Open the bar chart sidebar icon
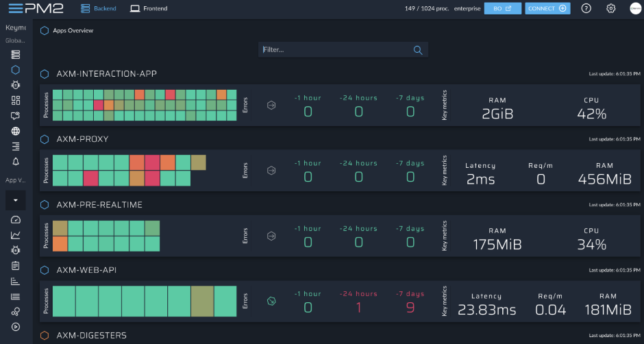The height and width of the screenshot is (344, 644). pyautogui.click(x=16, y=281)
